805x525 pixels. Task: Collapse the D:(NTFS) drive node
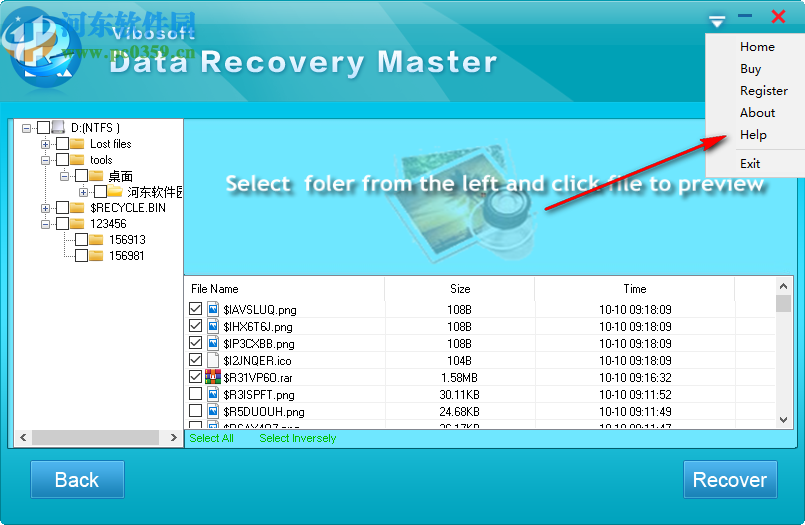pos(26,128)
